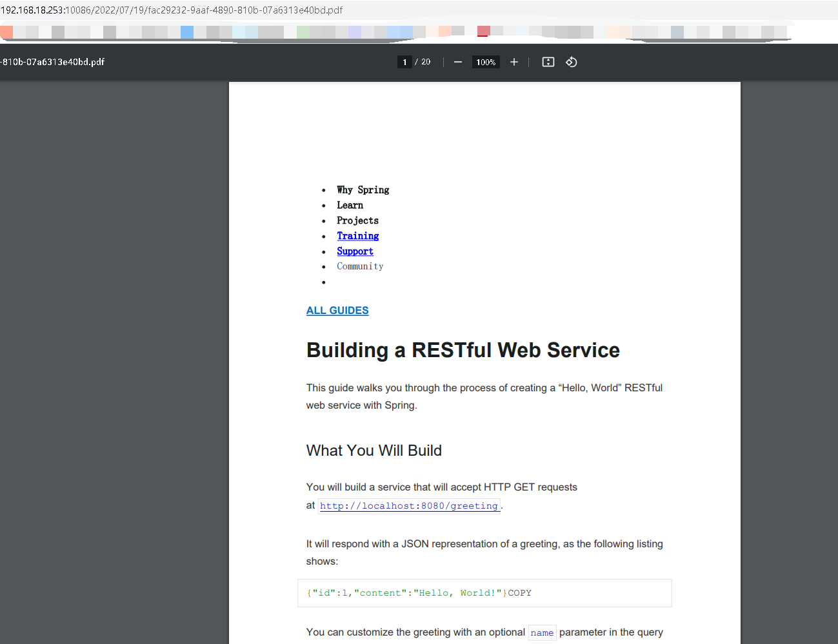
Task: Click the 'Why Spring' list item
Action: coord(363,190)
